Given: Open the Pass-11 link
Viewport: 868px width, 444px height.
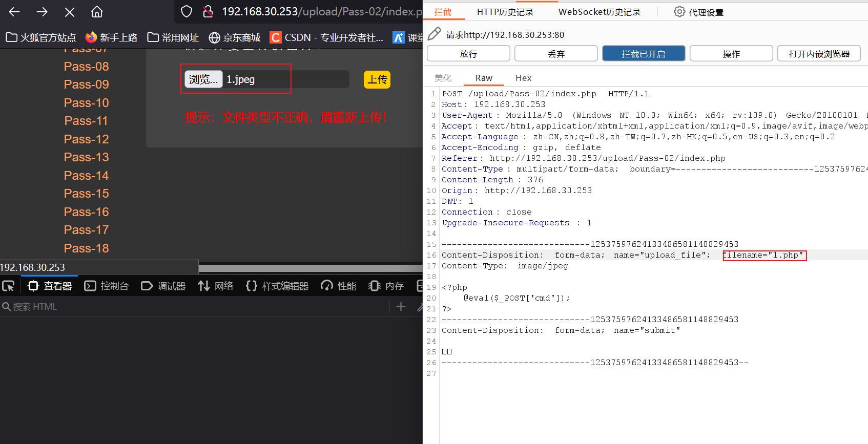Looking at the screenshot, I should coord(87,121).
